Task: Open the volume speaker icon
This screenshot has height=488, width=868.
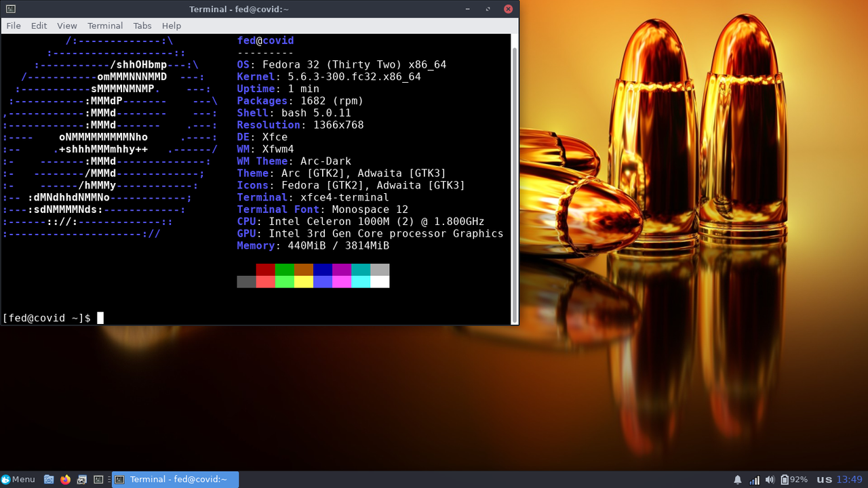Action: click(770, 479)
